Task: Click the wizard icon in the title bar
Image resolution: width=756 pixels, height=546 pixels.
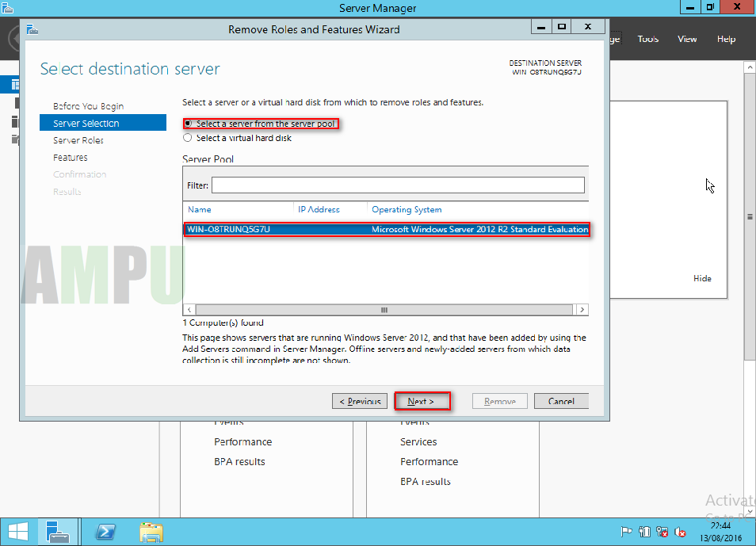Action: [32, 26]
